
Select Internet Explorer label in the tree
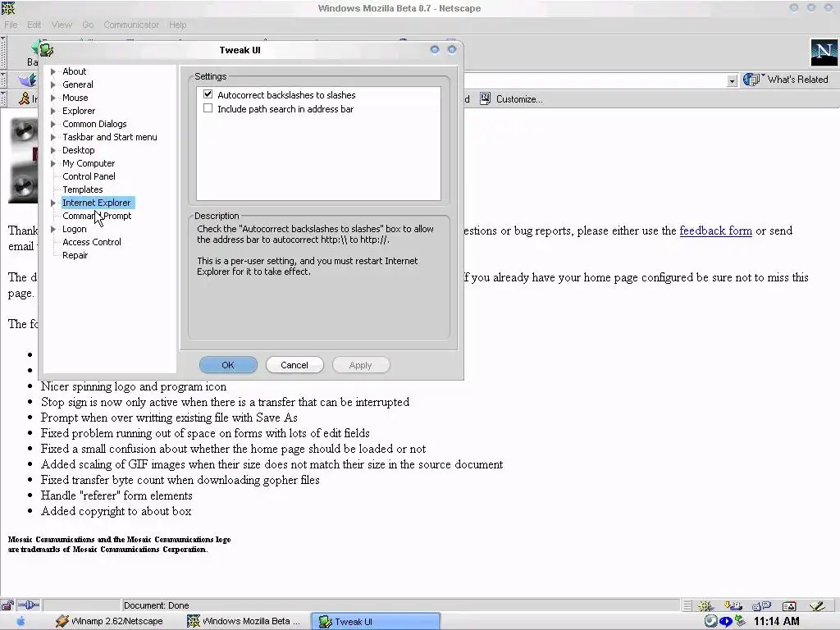coord(97,203)
